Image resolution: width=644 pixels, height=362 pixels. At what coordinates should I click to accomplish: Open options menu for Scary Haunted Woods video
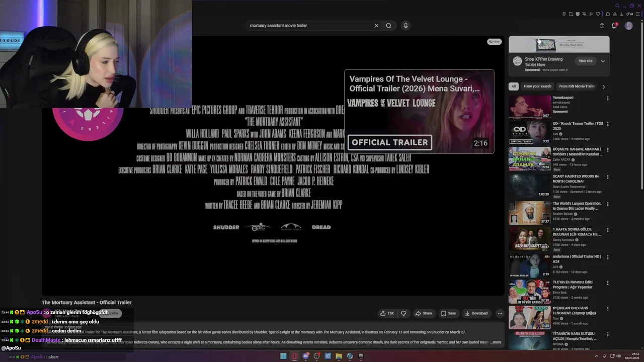pos(607,177)
